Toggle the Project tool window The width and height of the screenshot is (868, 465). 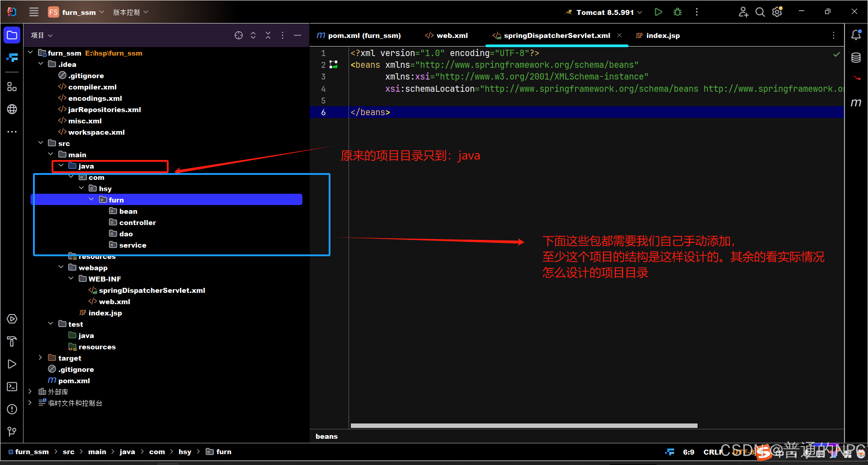(12, 35)
